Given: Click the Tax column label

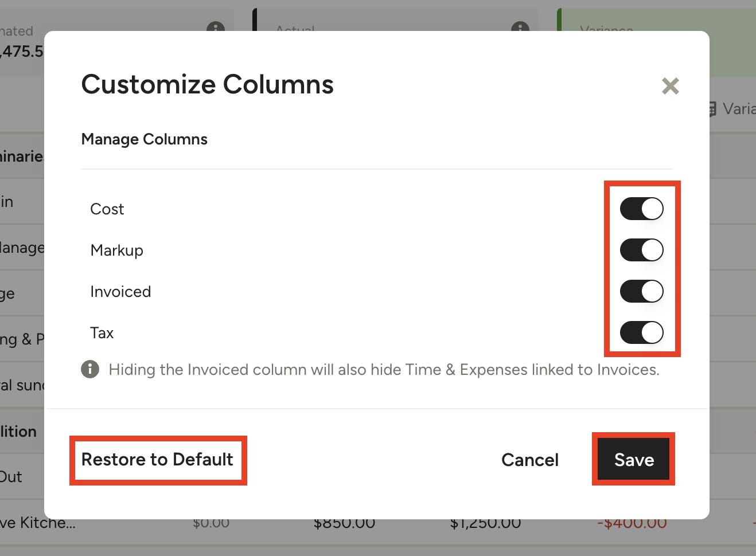Looking at the screenshot, I should [x=102, y=333].
